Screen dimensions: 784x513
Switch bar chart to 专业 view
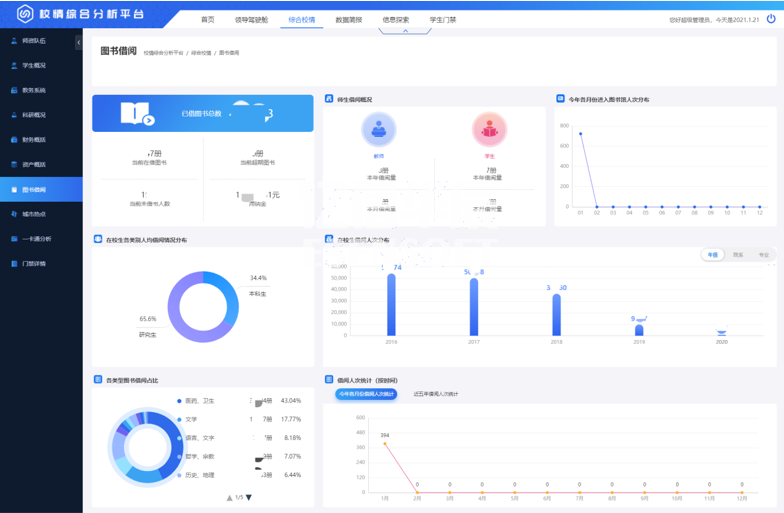(763, 255)
